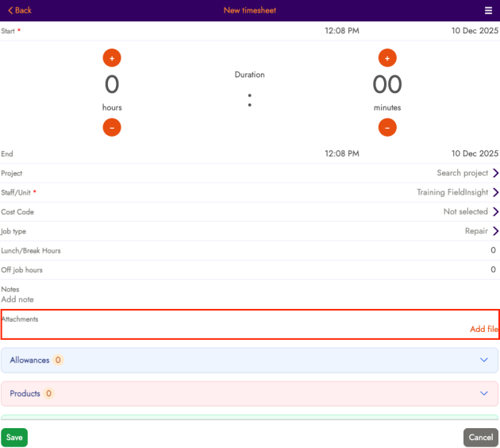Increase hours with the plus button
Image resolution: width=500 pixels, height=448 pixels.
[112, 58]
